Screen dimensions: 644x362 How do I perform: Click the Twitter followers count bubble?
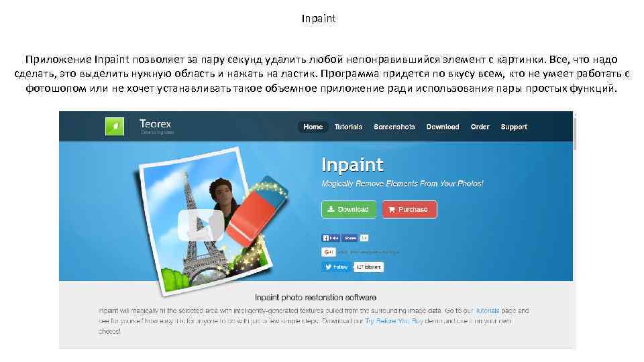coord(369,267)
